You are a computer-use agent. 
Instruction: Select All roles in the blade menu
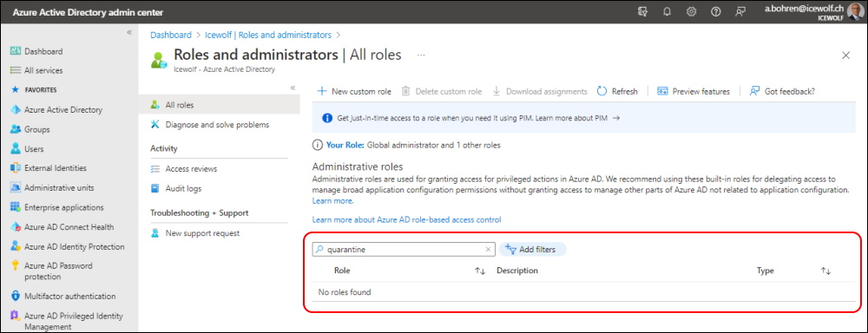[220, 105]
